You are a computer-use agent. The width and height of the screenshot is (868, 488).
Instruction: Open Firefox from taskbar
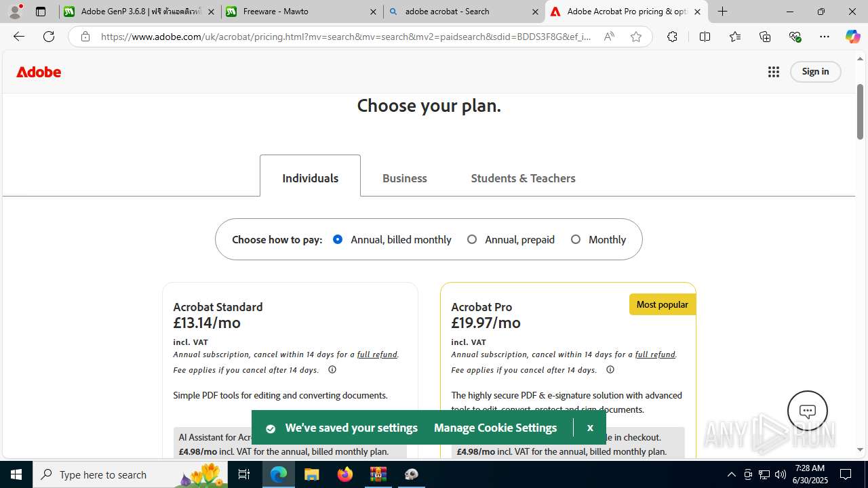(x=345, y=474)
